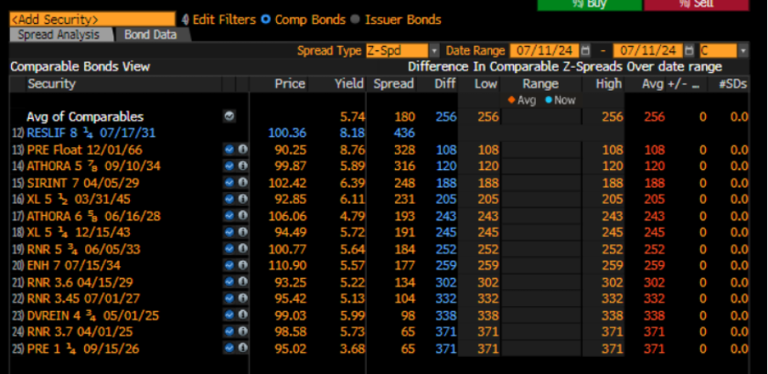This screenshot has height=374, width=768.
Task: Select the Comp Bonds radio option
Action: 266,20
